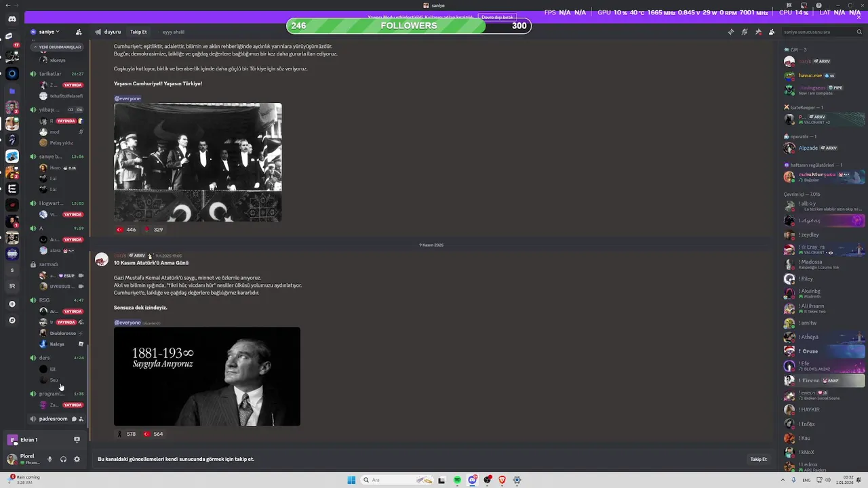The height and width of the screenshot is (488, 868).
Task: Click user Diablorosso in RSG channel
Action: [x=62, y=333]
